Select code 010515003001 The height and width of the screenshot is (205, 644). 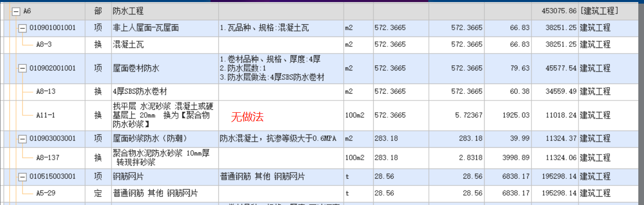tap(53, 177)
